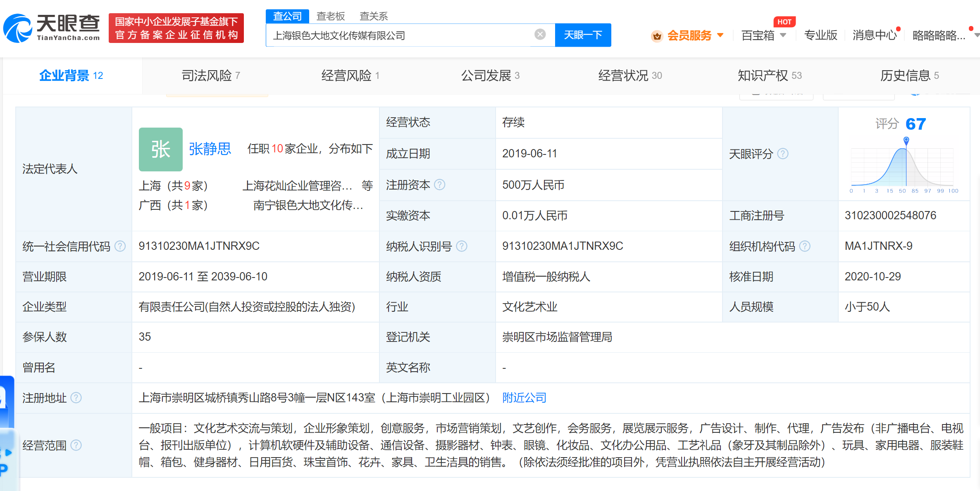
Task: Select the credit code 91310230MA1JTNRX9C under 统一社会信用代码
Action: click(x=199, y=246)
